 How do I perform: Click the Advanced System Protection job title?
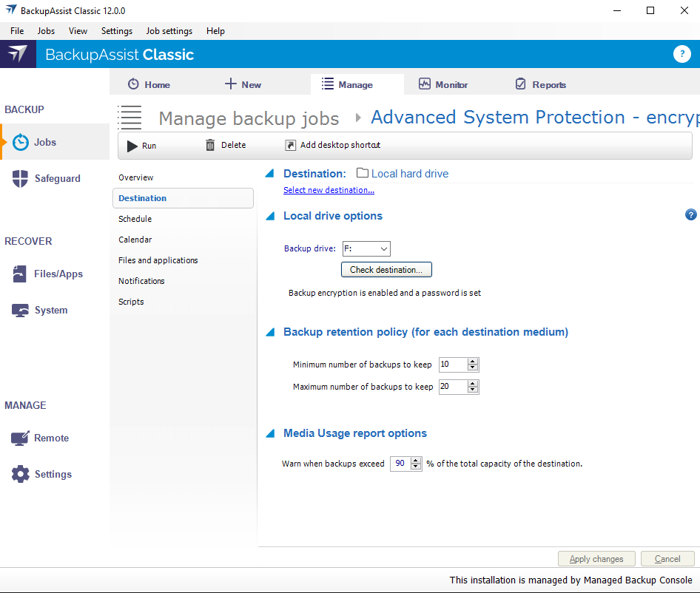535,118
